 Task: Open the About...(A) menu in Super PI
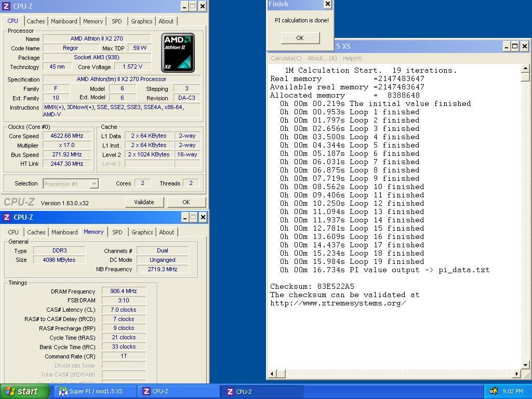pos(322,58)
